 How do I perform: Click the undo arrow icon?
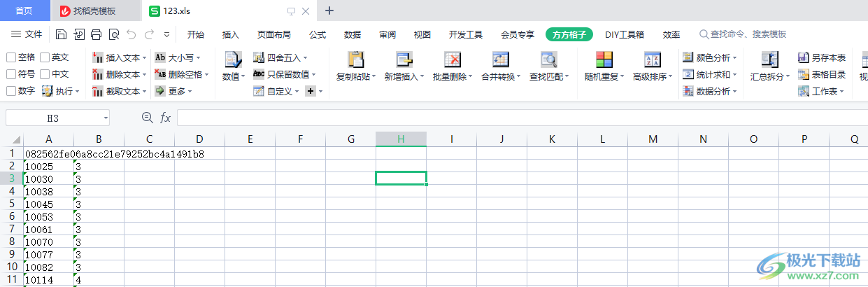[131, 34]
